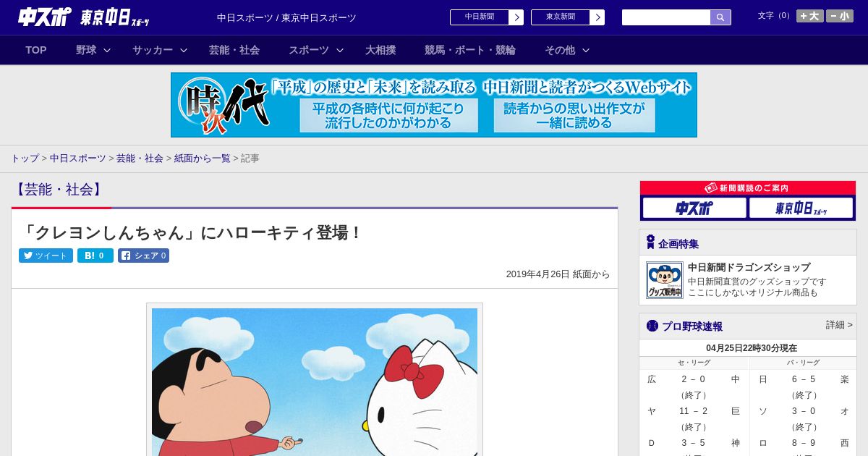
Task: Decrease font size with －小 button
Action: 840,16
